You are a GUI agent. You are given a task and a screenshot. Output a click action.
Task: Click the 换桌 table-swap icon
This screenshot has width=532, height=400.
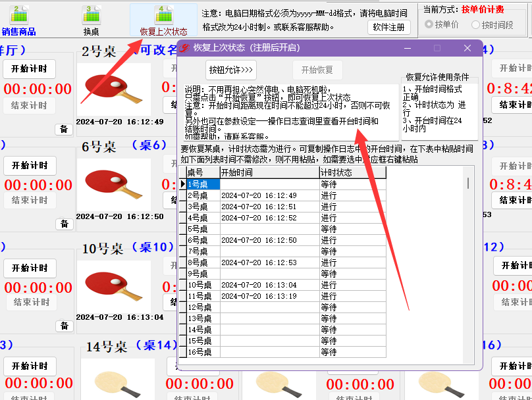92,15
